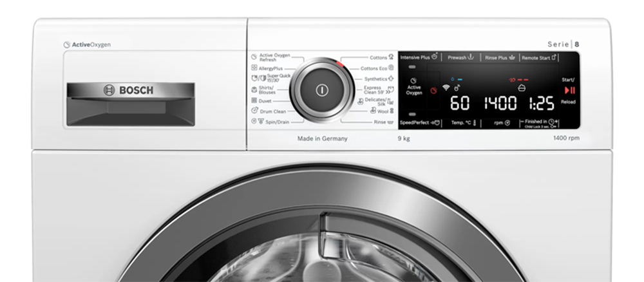Toggle the Prewash option
This screenshot has width=644, height=282.
coord(461,57)
